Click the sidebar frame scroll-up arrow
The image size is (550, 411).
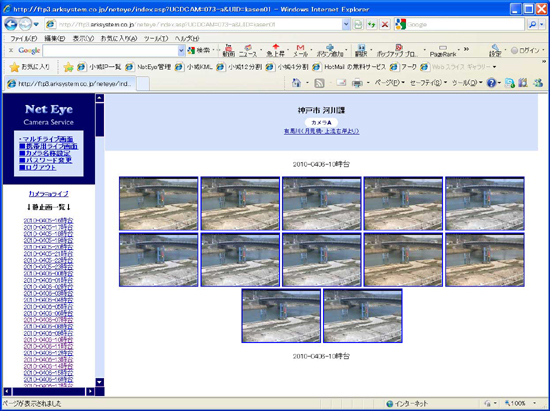[x=100, y=98]
